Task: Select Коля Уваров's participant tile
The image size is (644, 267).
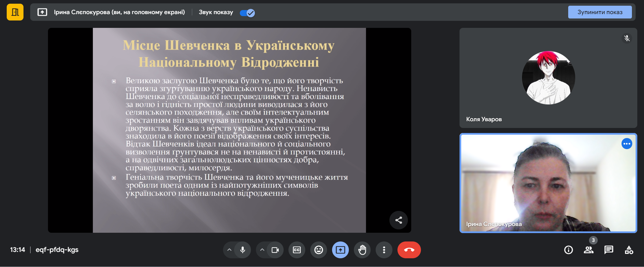Action: [x=548, y=78]
